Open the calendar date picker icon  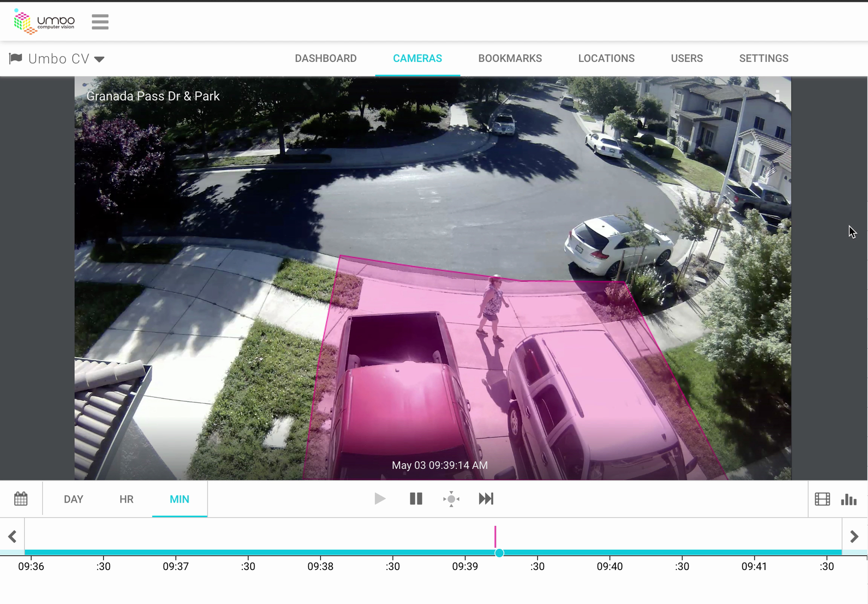point(21,499)
